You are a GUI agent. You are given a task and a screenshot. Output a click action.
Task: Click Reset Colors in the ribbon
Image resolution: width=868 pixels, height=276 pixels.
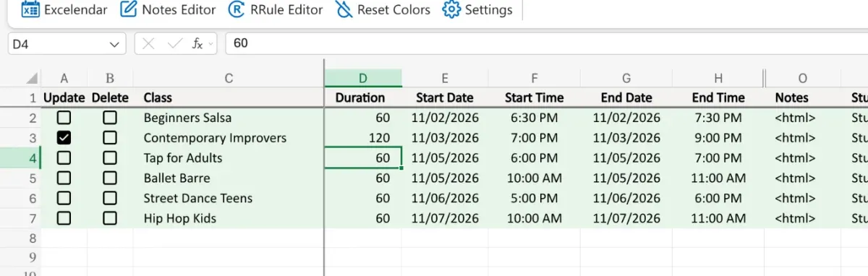[383, 10]
